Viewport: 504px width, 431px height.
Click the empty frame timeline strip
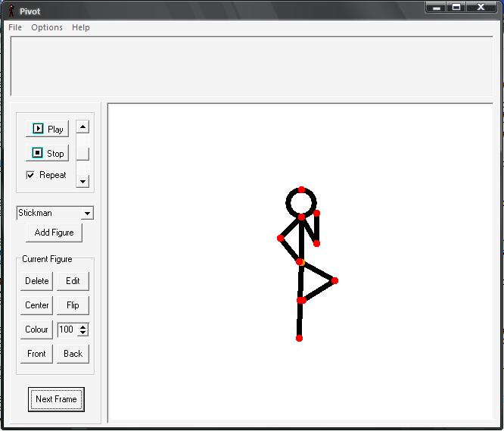pos(252,66)
